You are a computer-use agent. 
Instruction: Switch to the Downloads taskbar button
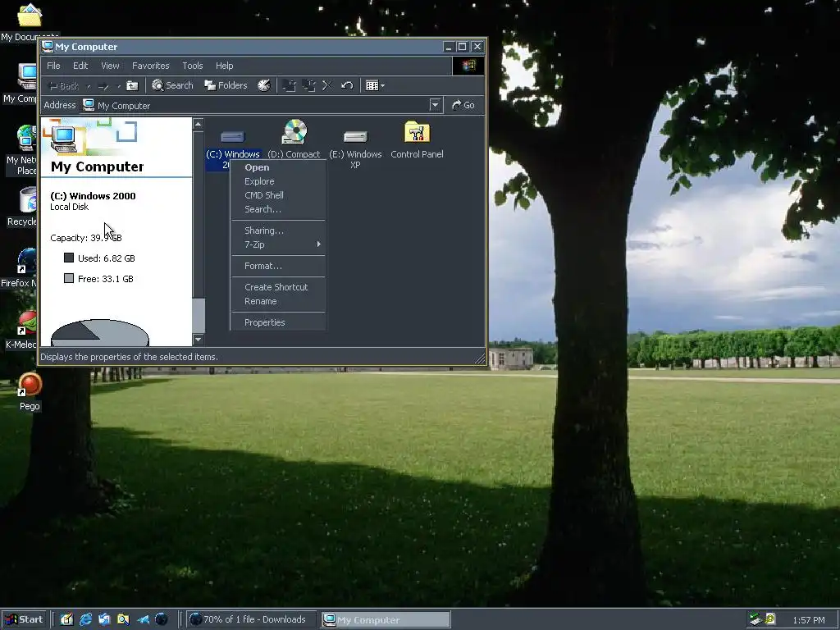click(x=251, y=619)
